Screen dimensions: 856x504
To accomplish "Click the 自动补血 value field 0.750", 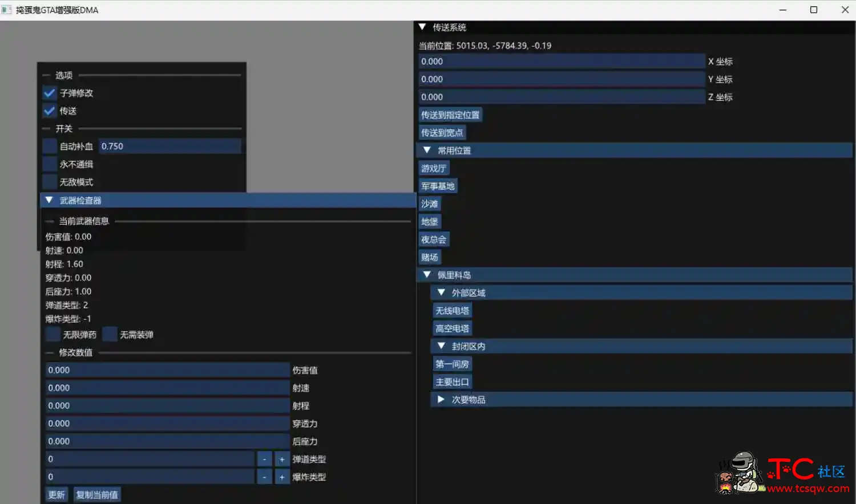I will pos(170,147).
